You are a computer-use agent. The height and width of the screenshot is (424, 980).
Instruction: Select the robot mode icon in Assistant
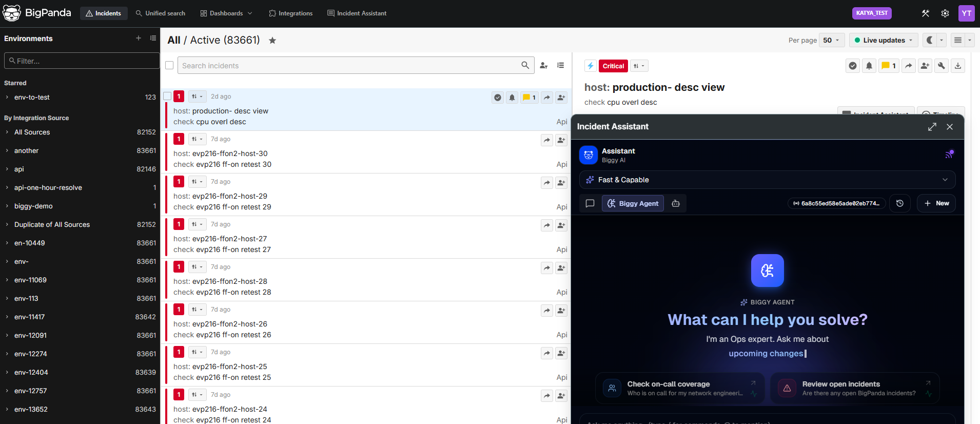point(676,203)
